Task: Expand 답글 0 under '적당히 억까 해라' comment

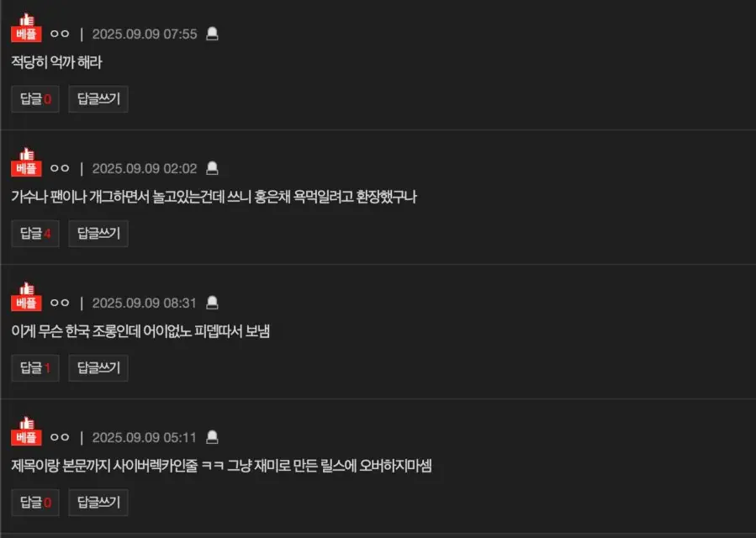Action: point(35,99)
